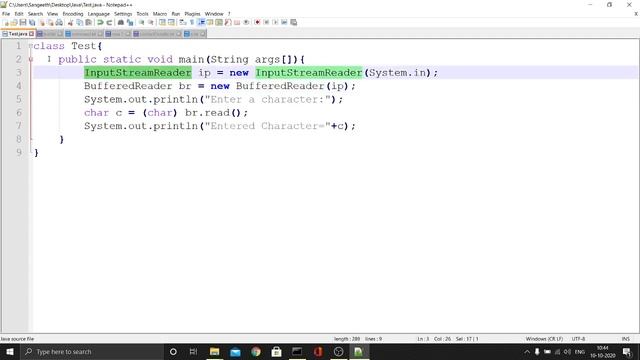Viewport: 640px width, 360px height.
Task: Play back the recorded macro icon
Action: coord(275,22)
